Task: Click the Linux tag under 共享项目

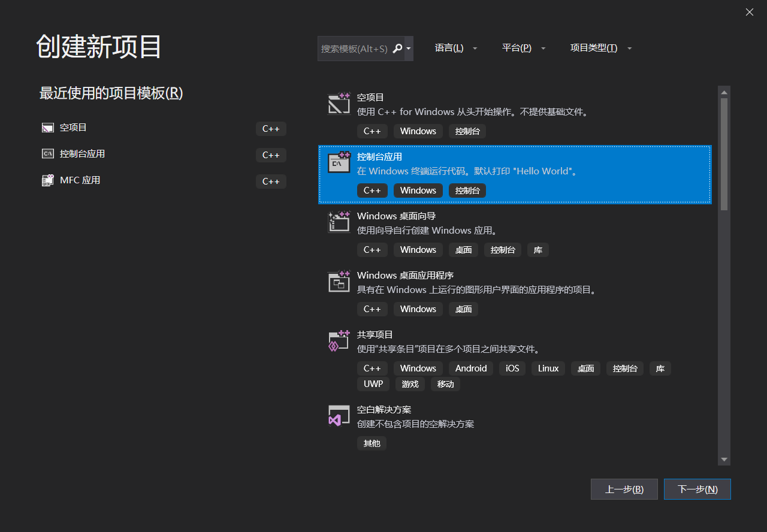Action: (548, 368)
